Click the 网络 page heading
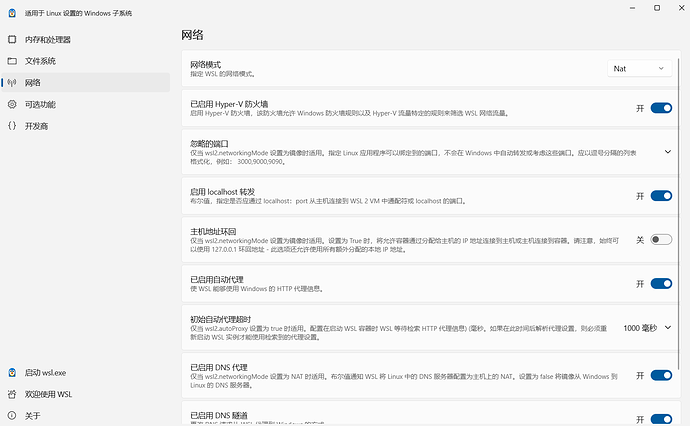The height and width of the screenshot is (426, 690). pyautogui.click(x=192, y=35)
